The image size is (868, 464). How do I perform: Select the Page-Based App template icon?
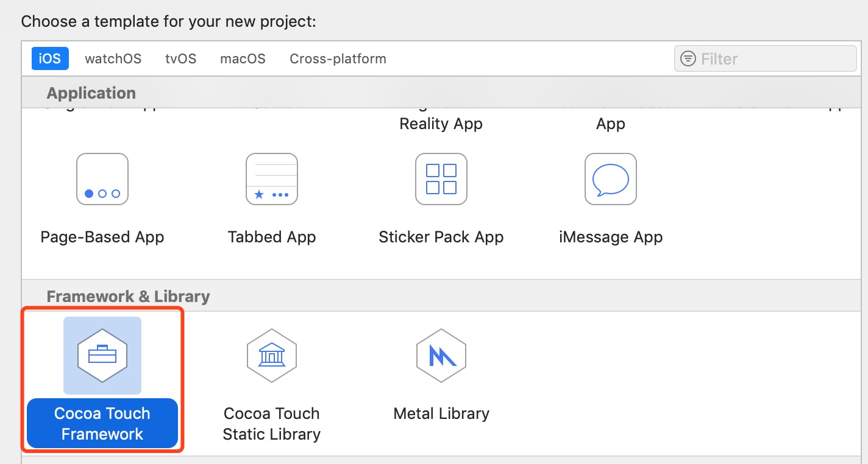click(x=102, y=179)
